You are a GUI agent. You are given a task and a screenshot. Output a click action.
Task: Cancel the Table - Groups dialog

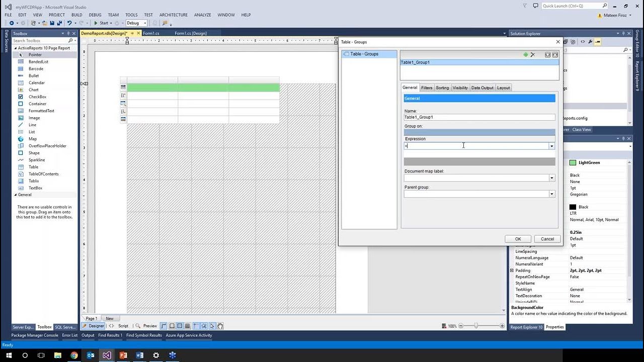[547, 239]
